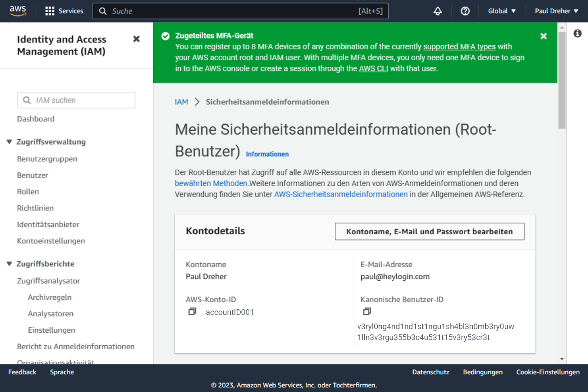Close the IAM navigation sidebar

137,39
